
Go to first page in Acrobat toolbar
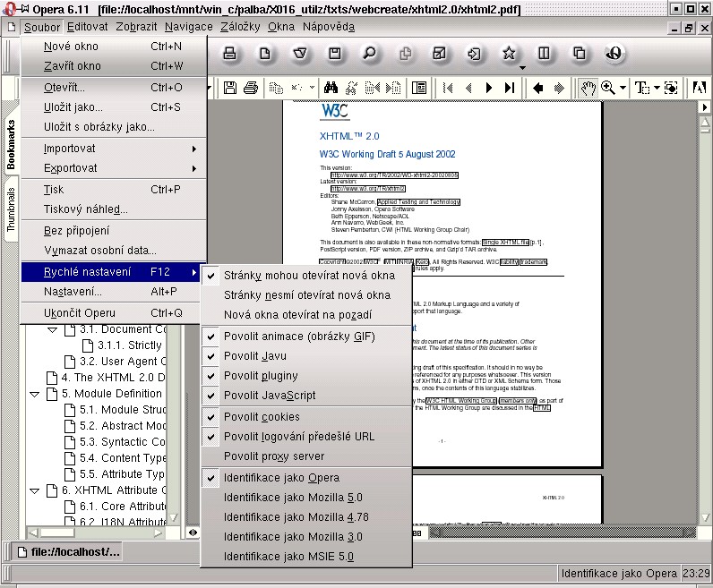tap(448, 87)
